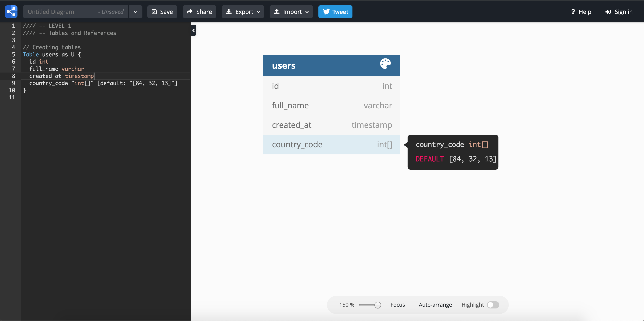
Task: Click the Sign in icon
Action: tap(608, 11)
